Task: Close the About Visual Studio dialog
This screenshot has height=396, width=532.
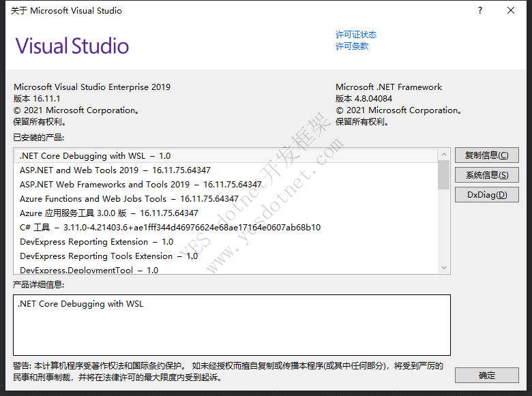Action: [511, 10]
